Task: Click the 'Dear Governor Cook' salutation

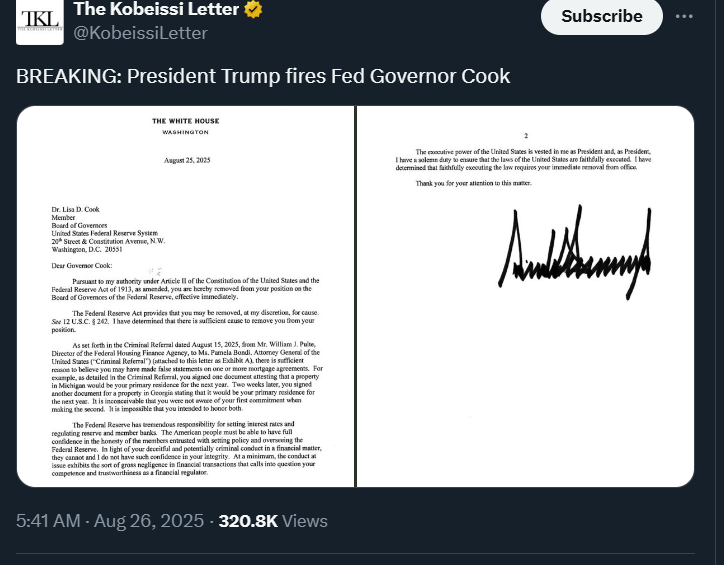Action: tap(82, 265)
